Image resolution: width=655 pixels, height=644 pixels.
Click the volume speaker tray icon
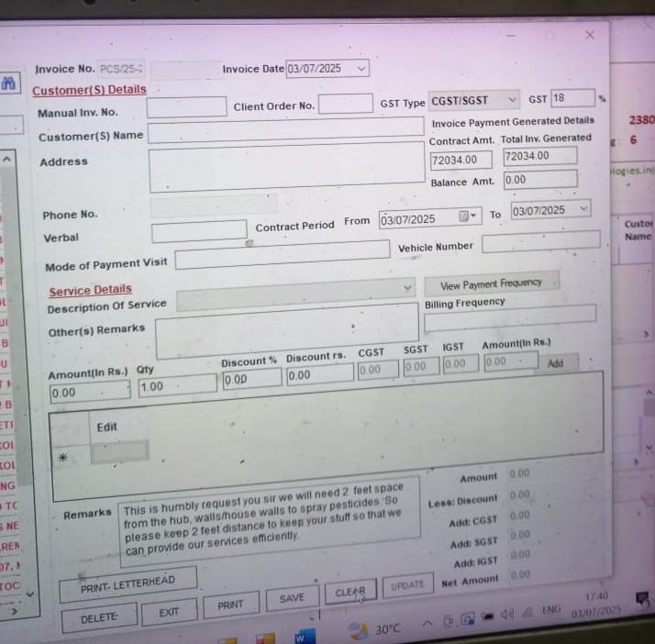click(x=507, y=615)
